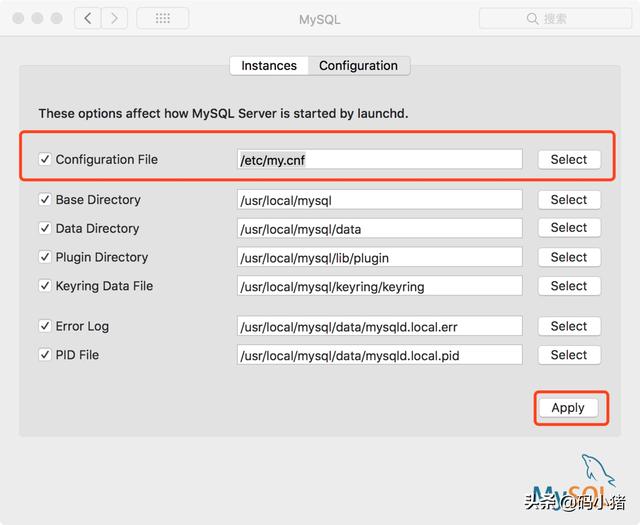
Task: Switch to the Instances tab
Action: 269,66
